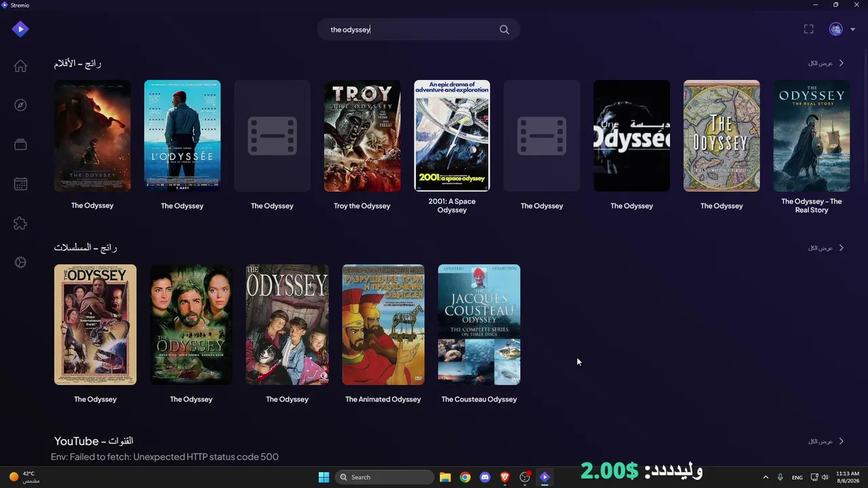
Task: Click the user profile avatar
Action: coord(835,29)
